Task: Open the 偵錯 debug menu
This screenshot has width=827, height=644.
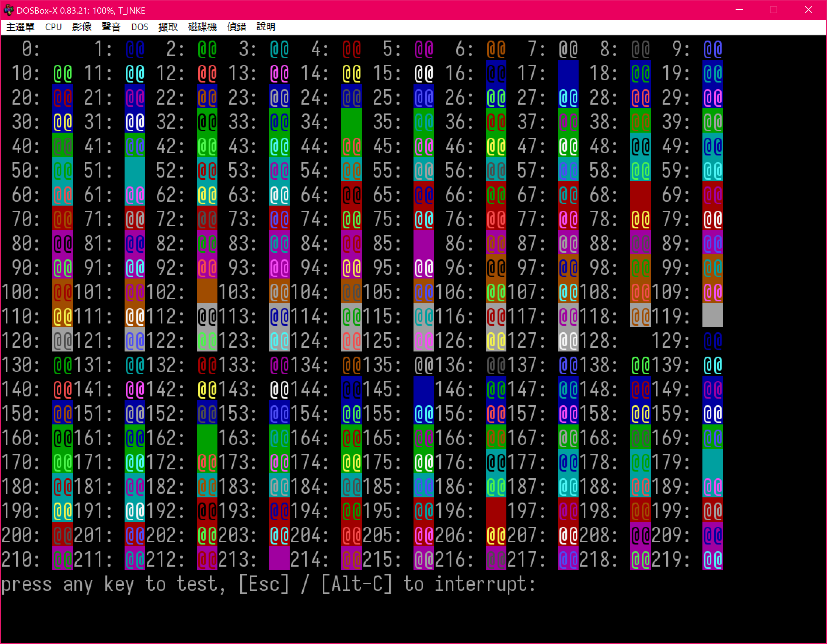Action: tap(236, 27)
